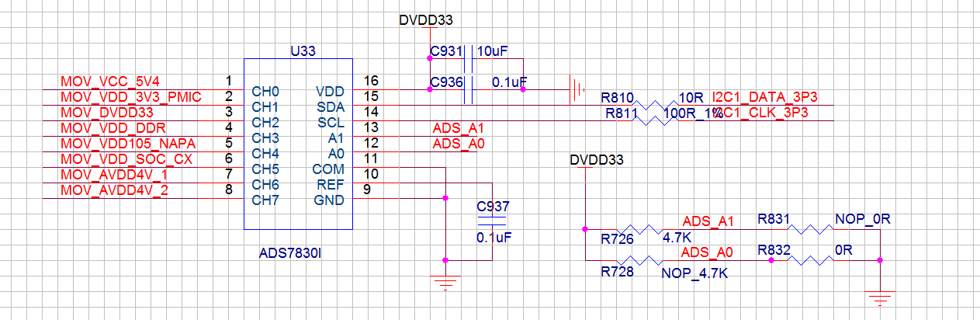Click the MOV_VDD_DDR net label
This screenshot has width=980, height=320.
tap(113, 128)
